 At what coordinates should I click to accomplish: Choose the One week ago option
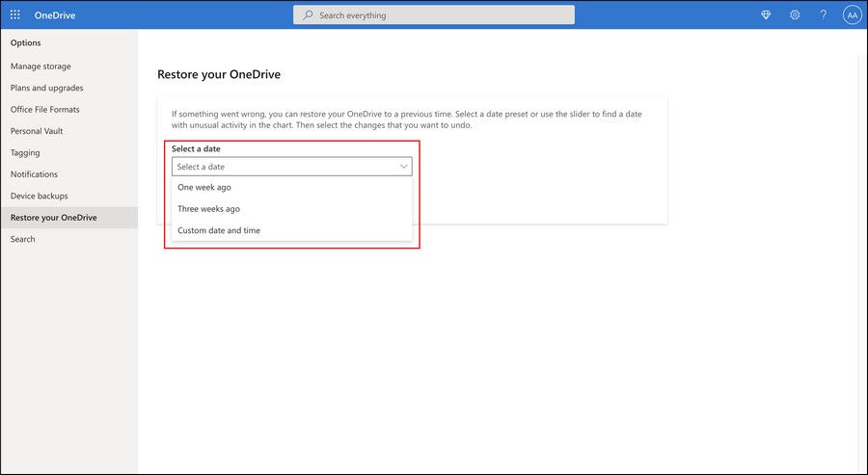(291, 187)
